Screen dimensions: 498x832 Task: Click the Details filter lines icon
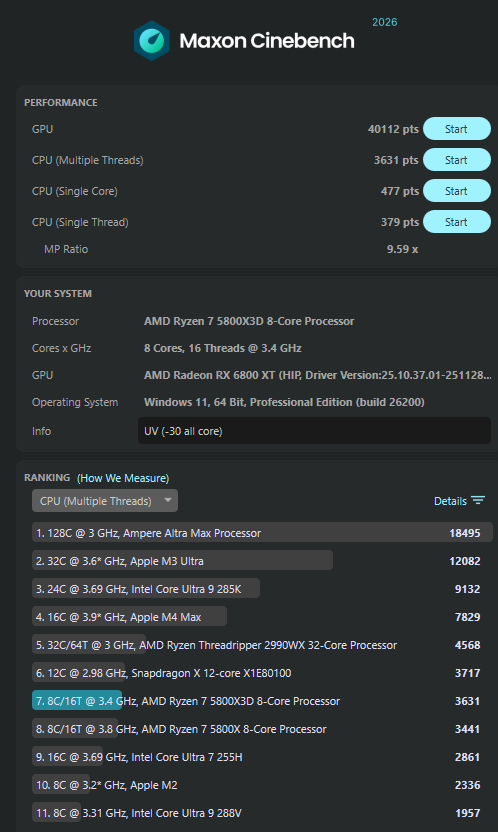478,500
